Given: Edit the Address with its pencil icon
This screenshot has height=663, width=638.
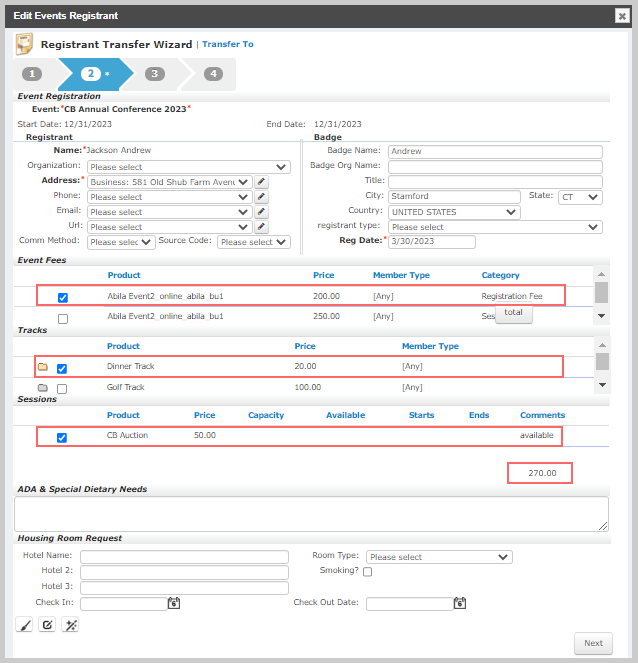Looking at the screenshot, I should point(262,182).
